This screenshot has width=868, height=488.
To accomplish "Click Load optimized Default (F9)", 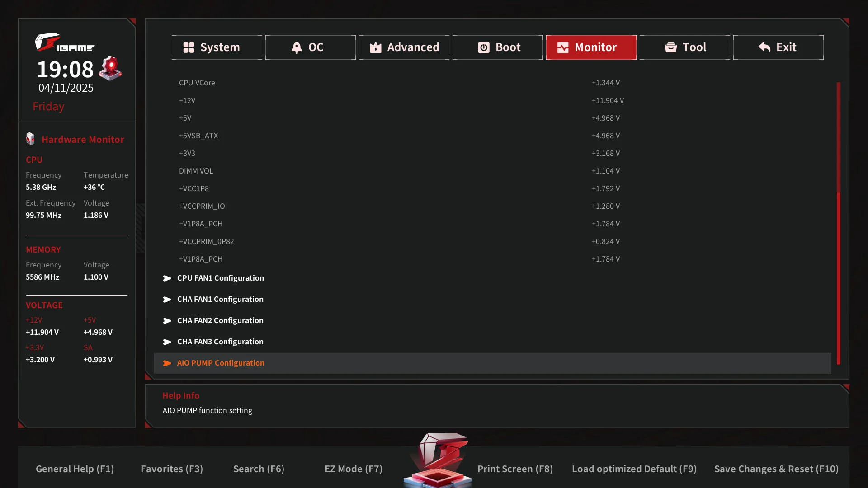I will point(634,469).
